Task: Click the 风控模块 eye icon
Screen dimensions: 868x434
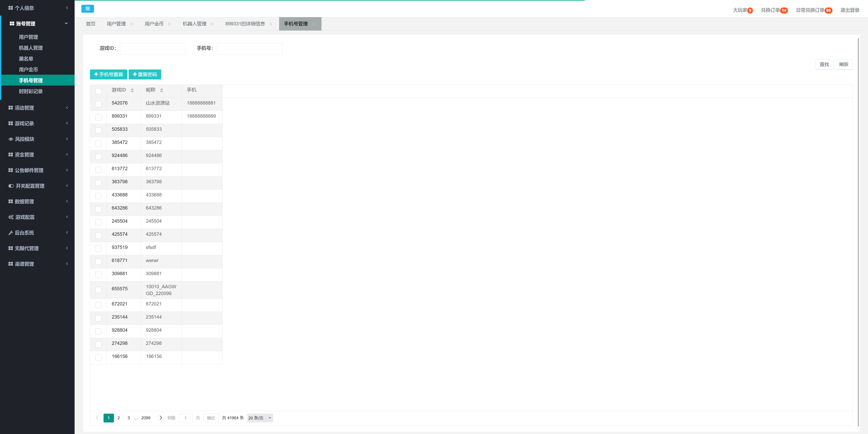Action: (11, 139)
